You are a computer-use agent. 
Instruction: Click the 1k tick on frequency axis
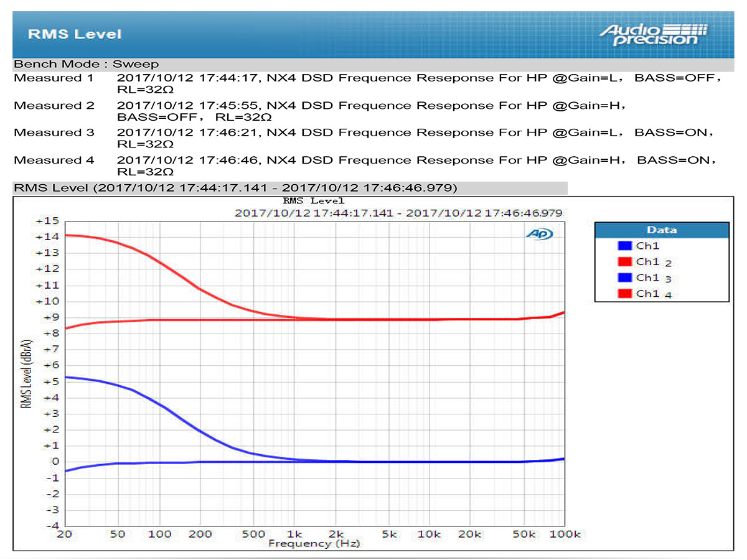(294, 534)
